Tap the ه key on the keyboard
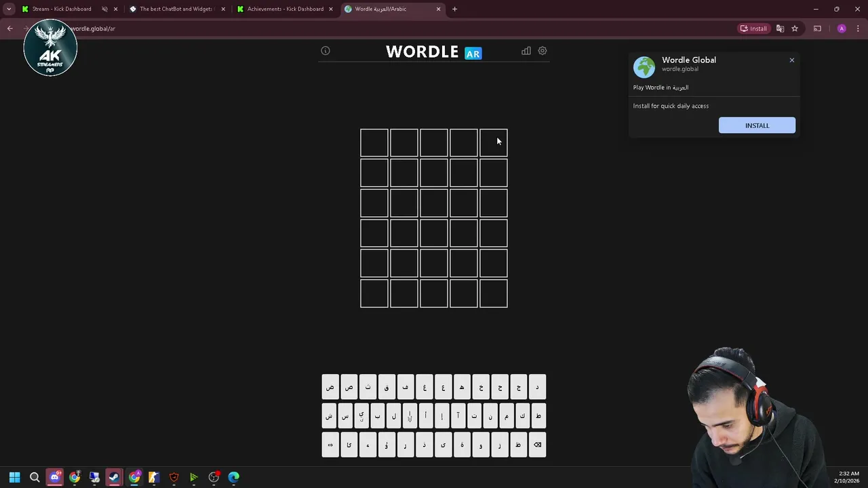This screenshot has width=868, height=488. (x=462, y=386)
